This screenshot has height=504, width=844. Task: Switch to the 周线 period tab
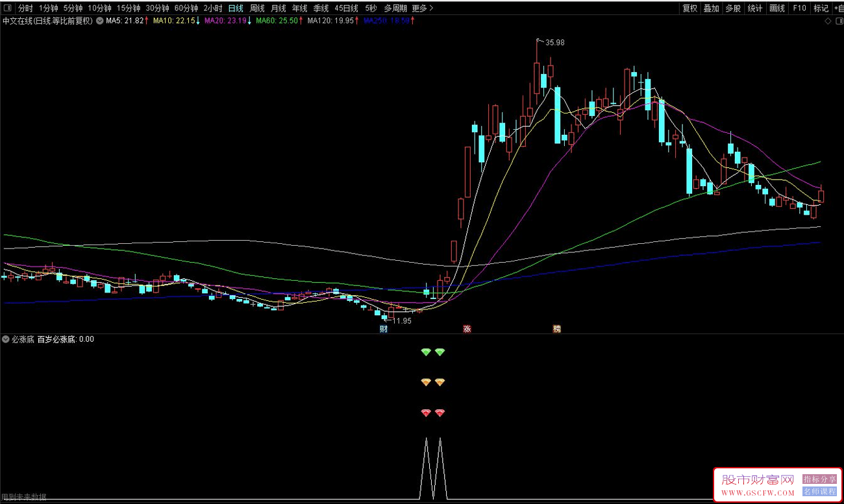point(257,8)
